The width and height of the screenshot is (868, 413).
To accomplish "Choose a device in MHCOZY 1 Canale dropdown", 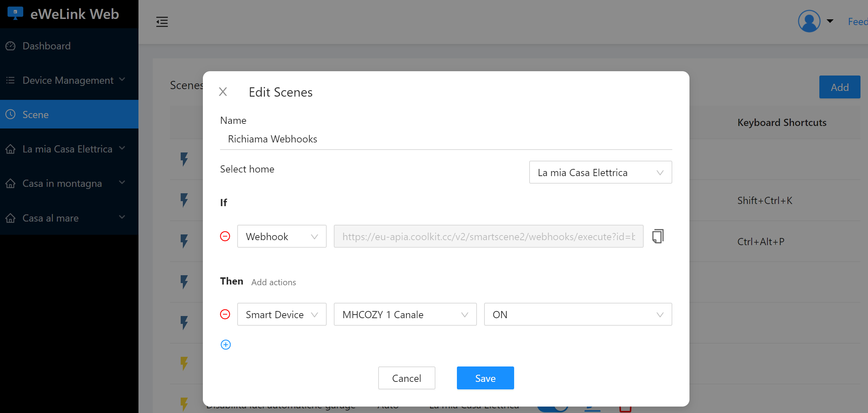I will pos(405,314).
